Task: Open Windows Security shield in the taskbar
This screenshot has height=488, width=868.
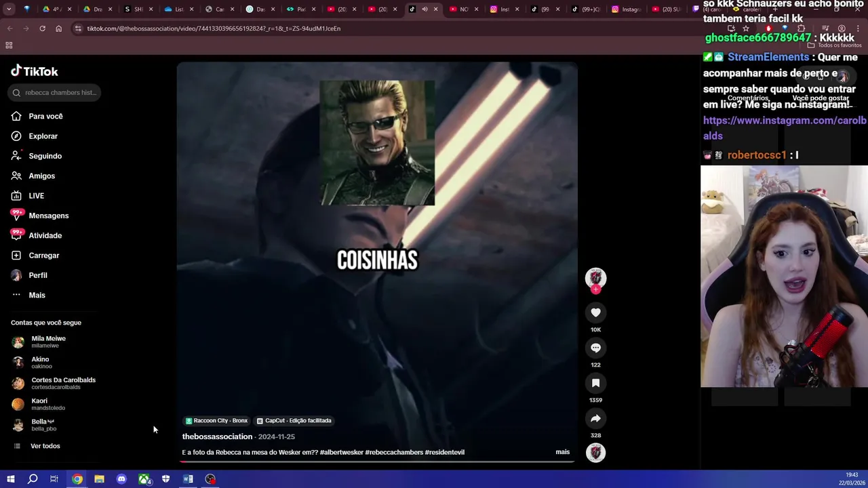Action: click(x=165, y=479)
